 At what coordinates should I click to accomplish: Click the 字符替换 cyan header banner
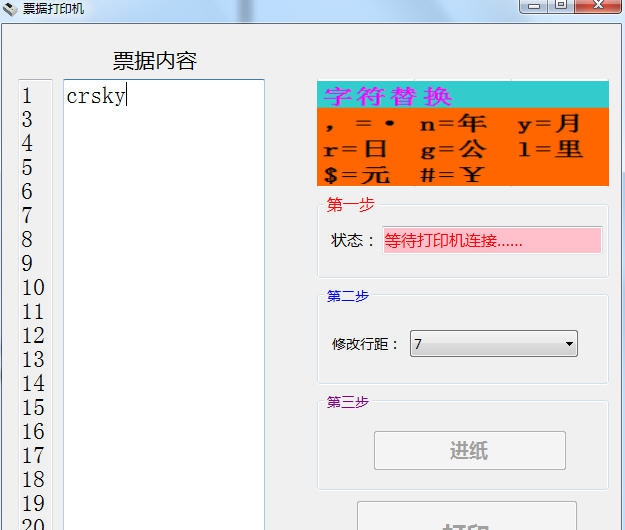(x=463, y=95)
